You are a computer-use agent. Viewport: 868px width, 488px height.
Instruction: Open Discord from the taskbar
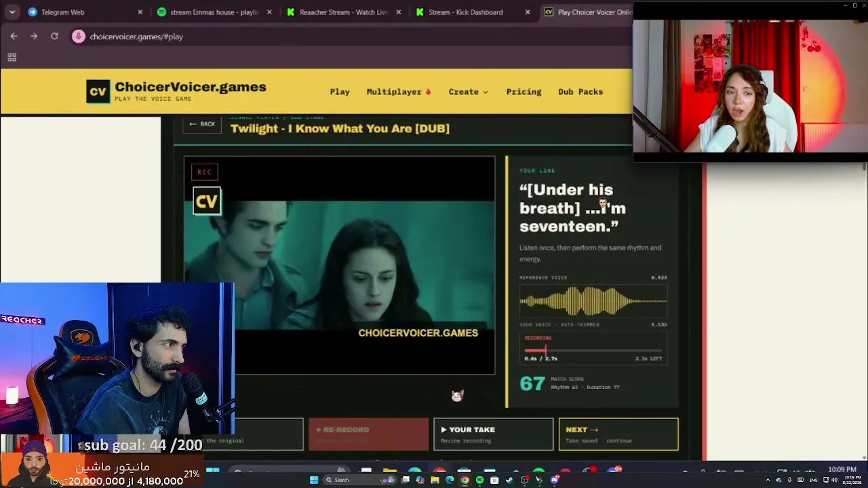[x=554, y=480]
